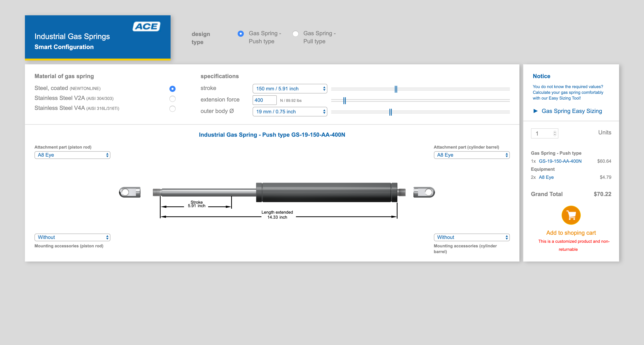This screenshot has width=644, height=345.
Task: Click the $60.64 price
Action: point(604,161)
